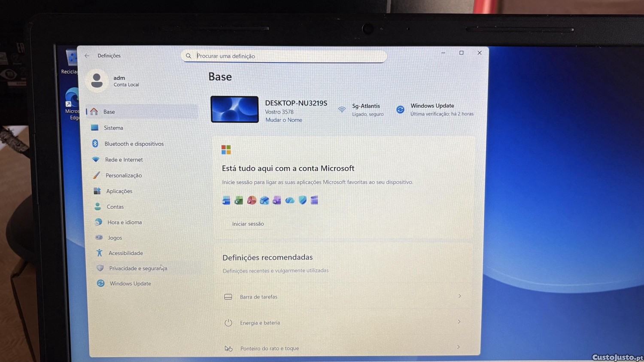This screenshot has height=362, width=644.
Task: Select Sistema in the sidebar
Action: point(113,128)
